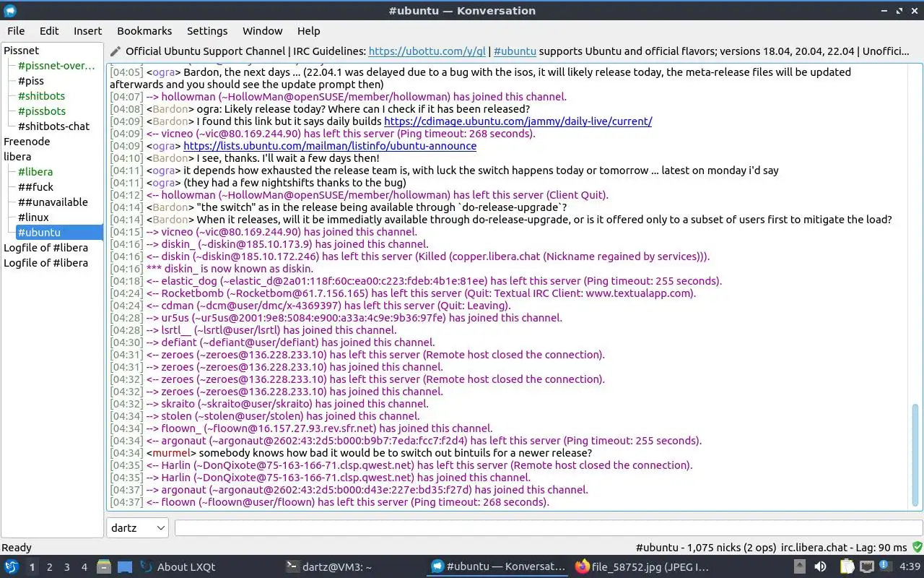The image size is (924, 578).
Task: Open the ubuntu-announce mailing list link
Action: [x=330, y=146]
